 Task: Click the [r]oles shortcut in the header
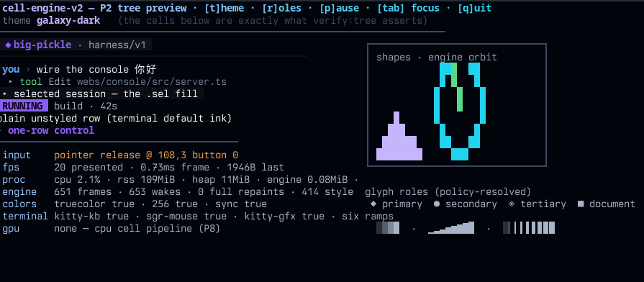[x=281, y=8]
